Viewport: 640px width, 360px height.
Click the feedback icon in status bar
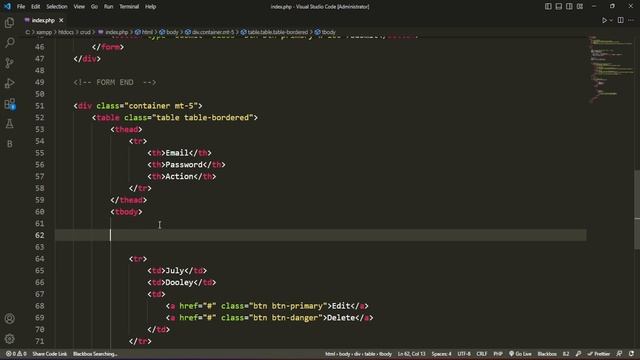pos(619,354)
